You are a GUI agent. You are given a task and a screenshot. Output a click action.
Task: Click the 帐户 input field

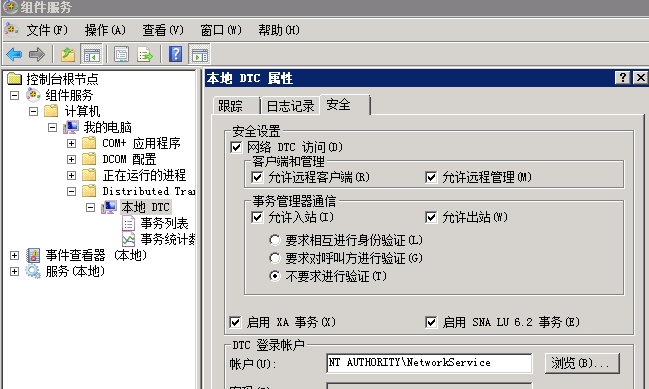pyautogui.click(x=429, y=363)
